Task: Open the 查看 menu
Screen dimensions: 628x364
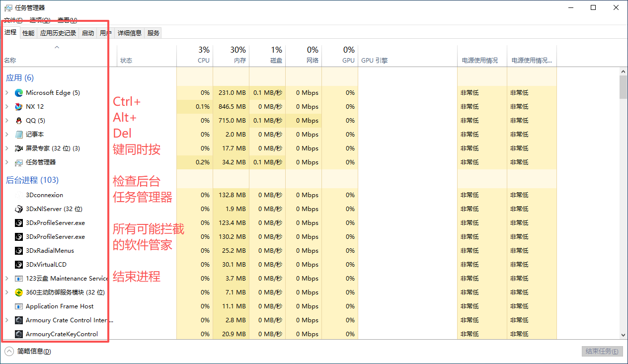Action: click(67, 20)
